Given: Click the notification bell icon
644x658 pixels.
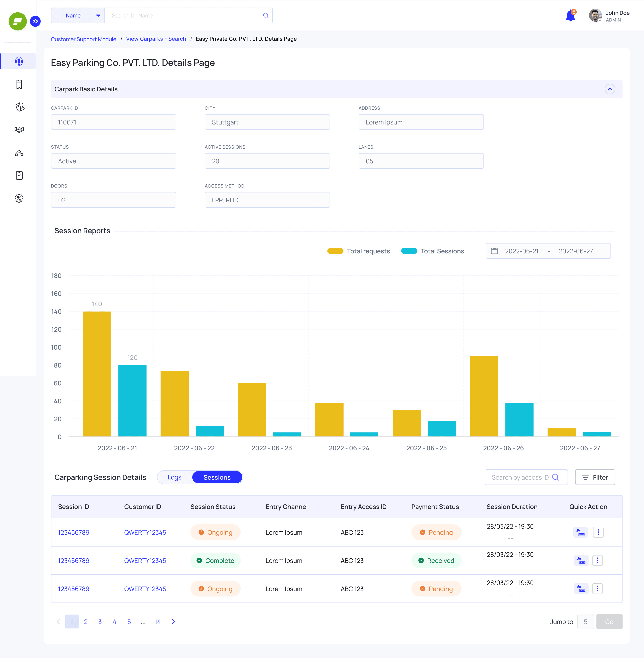Looking at the screenshot, I should point(571,16).
